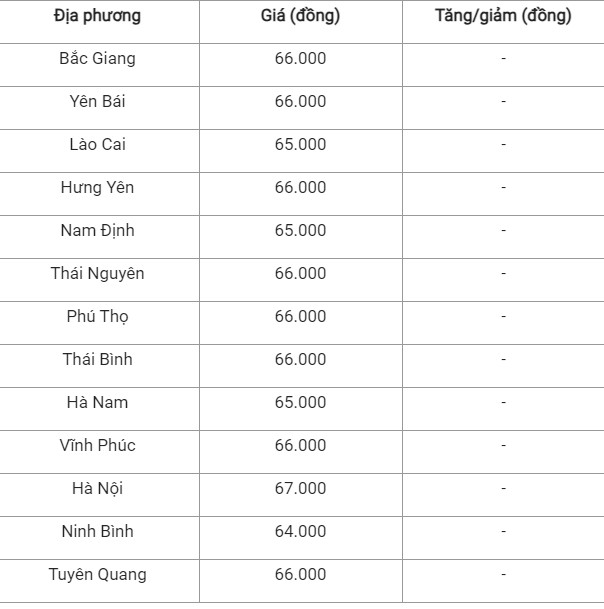Select the 65.000 price for Lào Cai
The image size is (604, 609).
[300, 145]
